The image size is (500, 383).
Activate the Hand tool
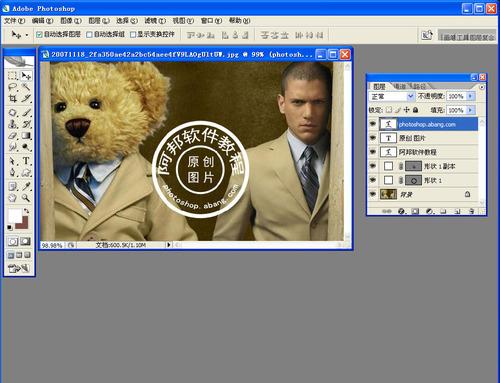(x=13, y=198)
